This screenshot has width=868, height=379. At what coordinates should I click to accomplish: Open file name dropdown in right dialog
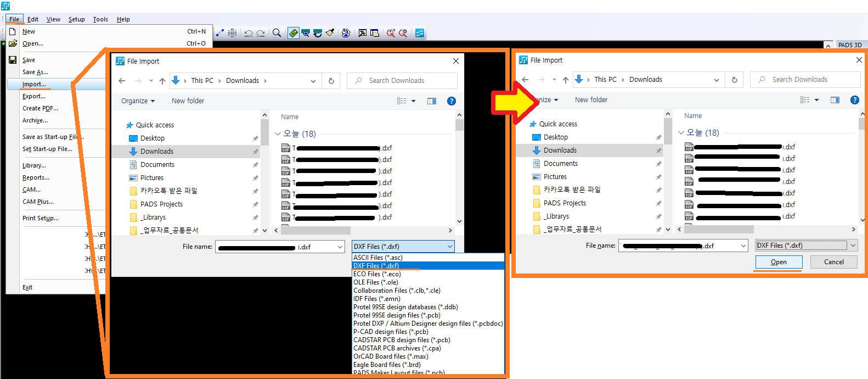pyautogui.click(x=743, y=246)
